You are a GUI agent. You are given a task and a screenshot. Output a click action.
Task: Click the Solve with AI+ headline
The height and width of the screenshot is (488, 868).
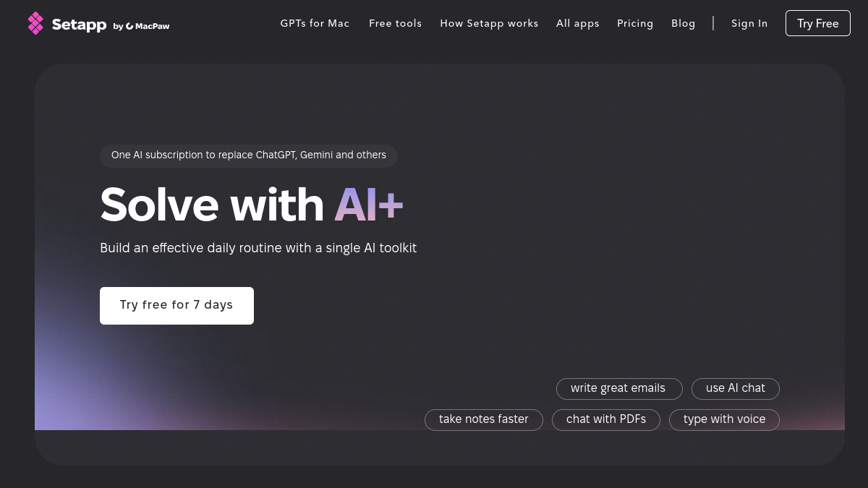pyautogui.click(x=252, y=205)
